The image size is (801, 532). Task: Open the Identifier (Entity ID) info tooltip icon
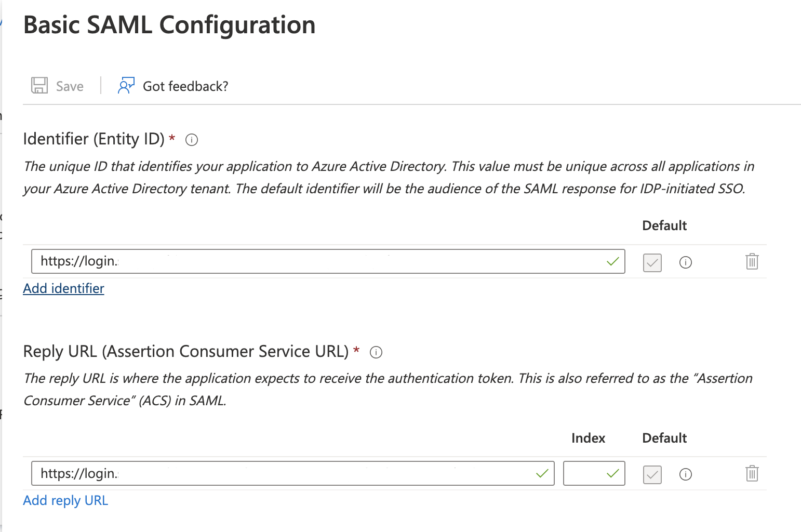click(191, 139)
